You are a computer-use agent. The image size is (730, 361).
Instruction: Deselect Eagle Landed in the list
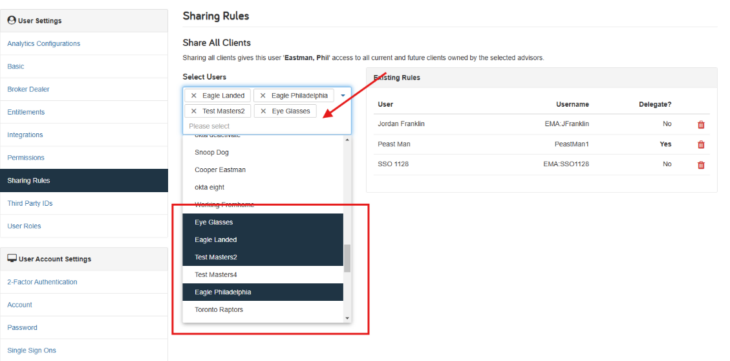tap(263, 239)
